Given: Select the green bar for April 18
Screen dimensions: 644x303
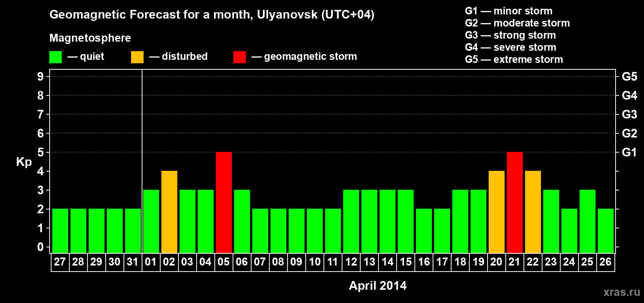Looking at the screenshot, I should click(460, 222).
